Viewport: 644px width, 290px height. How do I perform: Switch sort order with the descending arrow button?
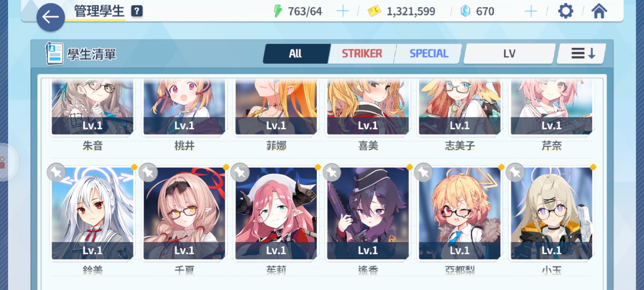581,53
